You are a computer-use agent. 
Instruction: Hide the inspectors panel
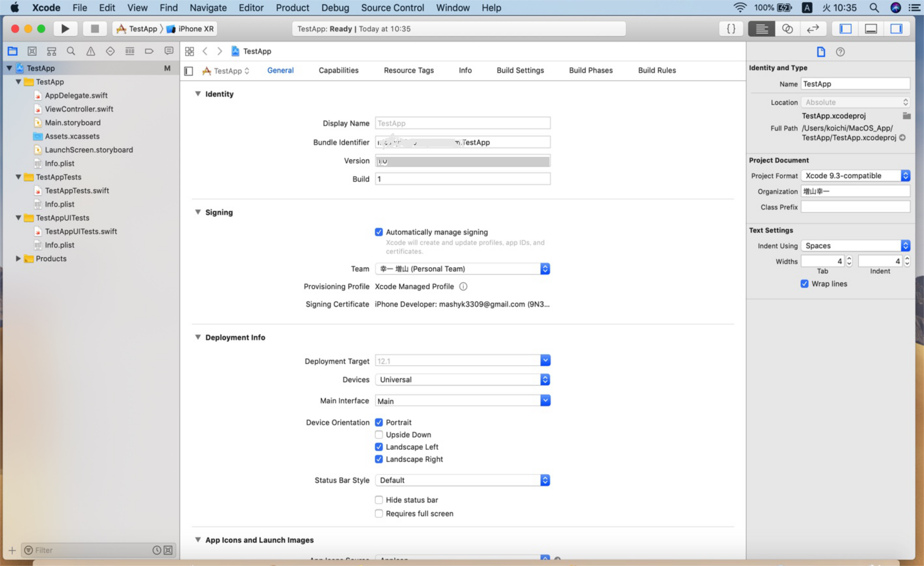click(896, 29)
